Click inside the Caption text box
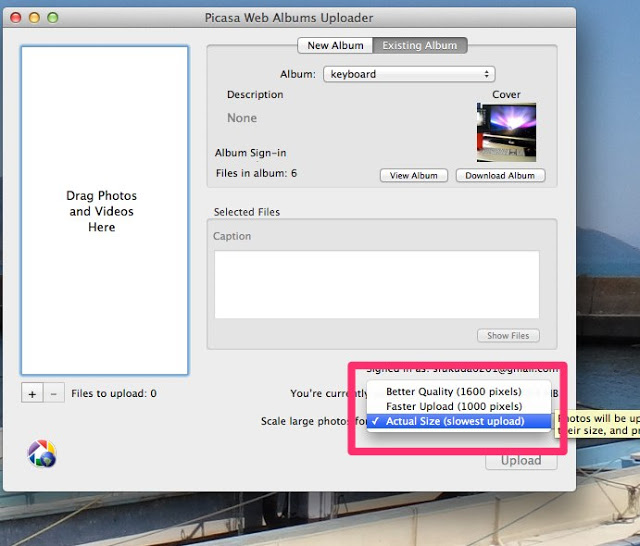This screenshot has width=640, height=546. 377,284
